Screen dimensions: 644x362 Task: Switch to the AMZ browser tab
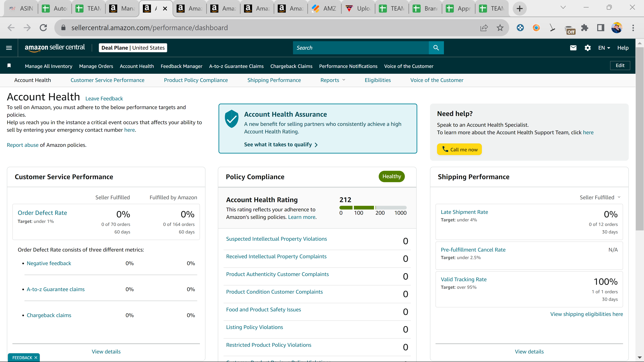pyautogui.click(x=324, y=9)
